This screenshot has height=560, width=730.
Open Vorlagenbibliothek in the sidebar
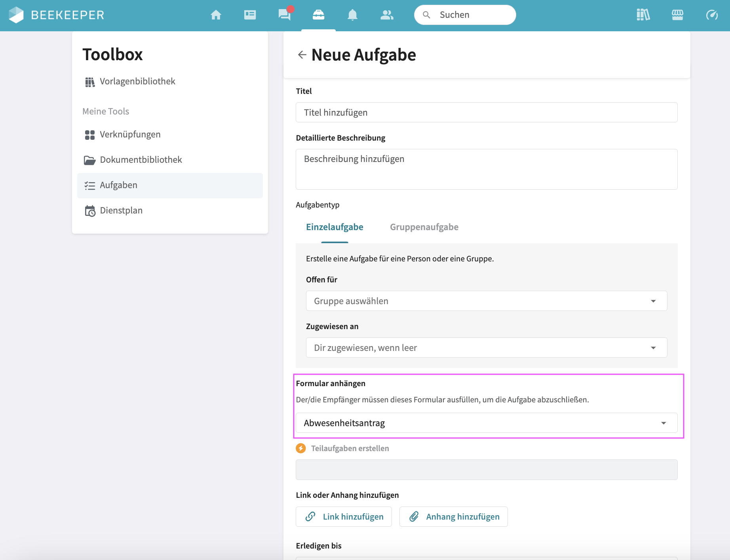tap(137, 82)
